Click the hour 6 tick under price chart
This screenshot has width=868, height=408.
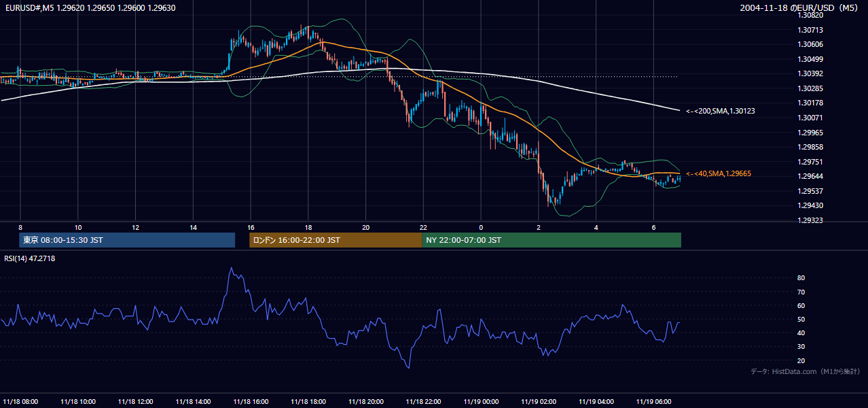(653, 227)
